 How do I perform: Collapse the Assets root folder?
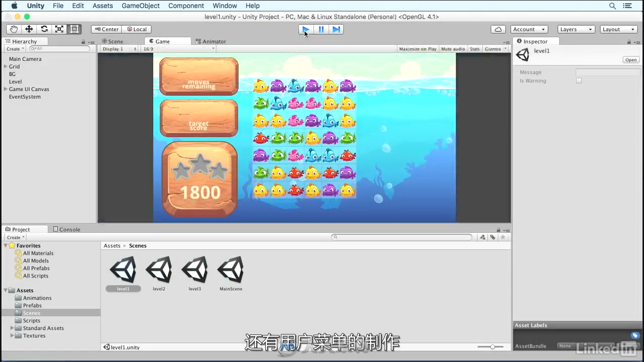coord(6,291)
